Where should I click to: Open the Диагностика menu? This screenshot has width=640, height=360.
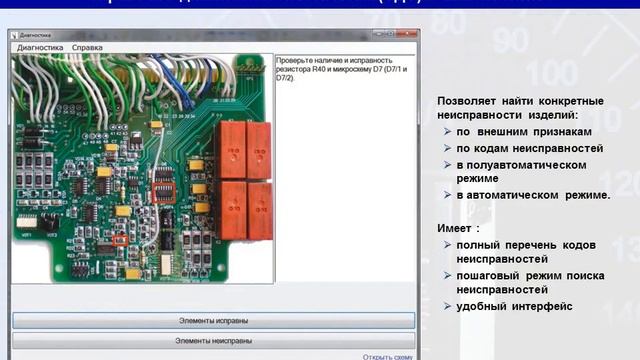click(x=40, y=48)
